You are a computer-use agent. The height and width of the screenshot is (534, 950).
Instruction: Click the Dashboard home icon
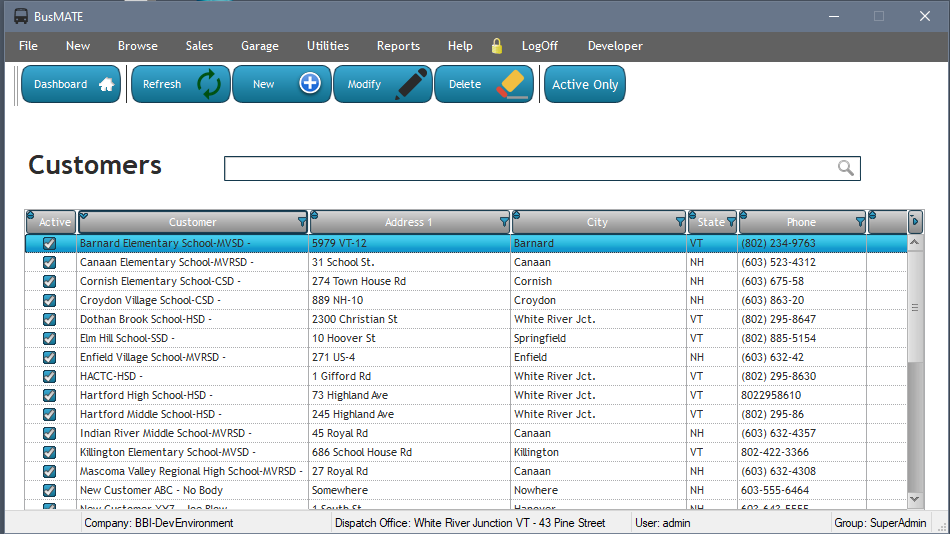(107, 85)
